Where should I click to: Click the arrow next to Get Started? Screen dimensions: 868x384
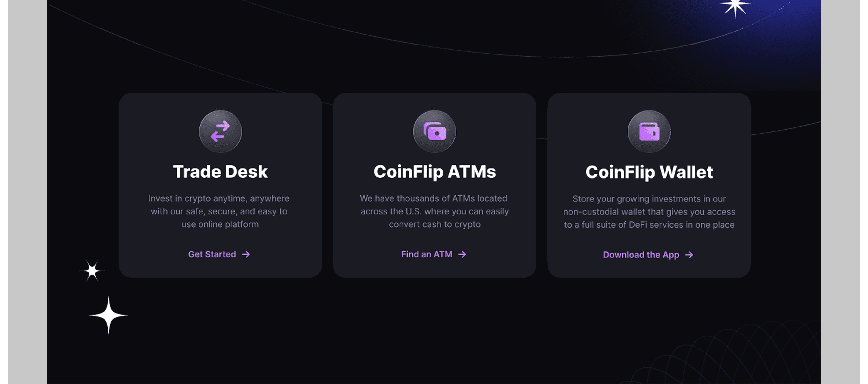246,254
